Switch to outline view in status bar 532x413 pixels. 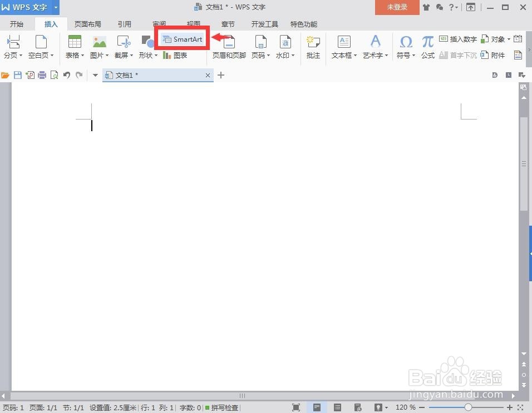click(x=337, y=407)
